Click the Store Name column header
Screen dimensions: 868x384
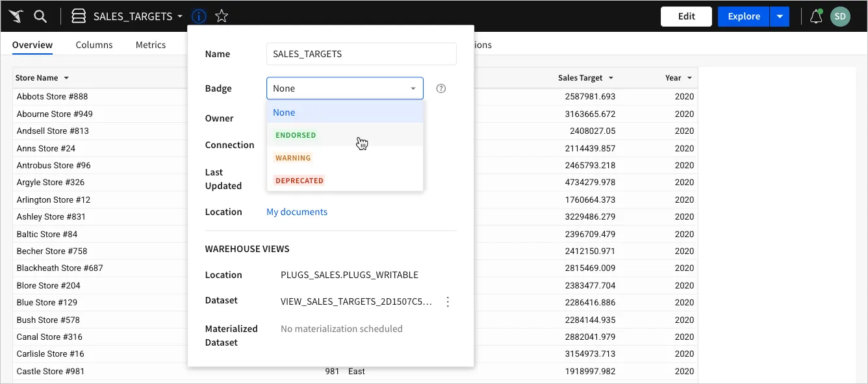pos(37,78)
